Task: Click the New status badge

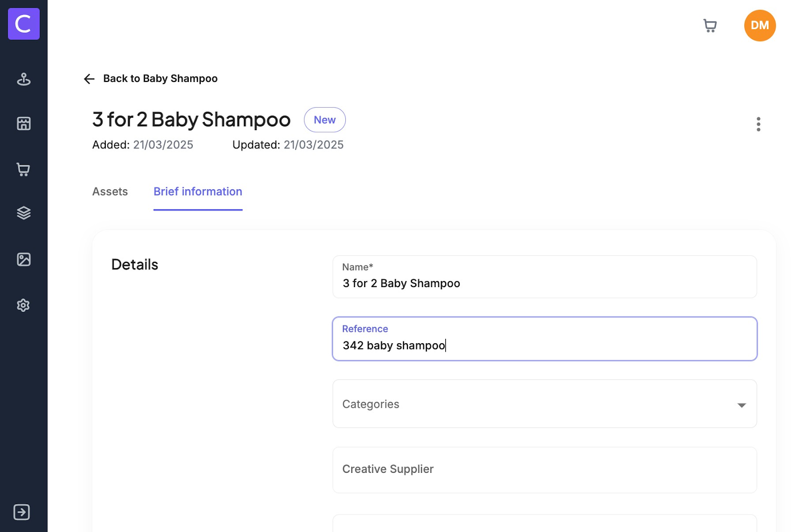Action: pyautogui.click(x=324, y=120)
